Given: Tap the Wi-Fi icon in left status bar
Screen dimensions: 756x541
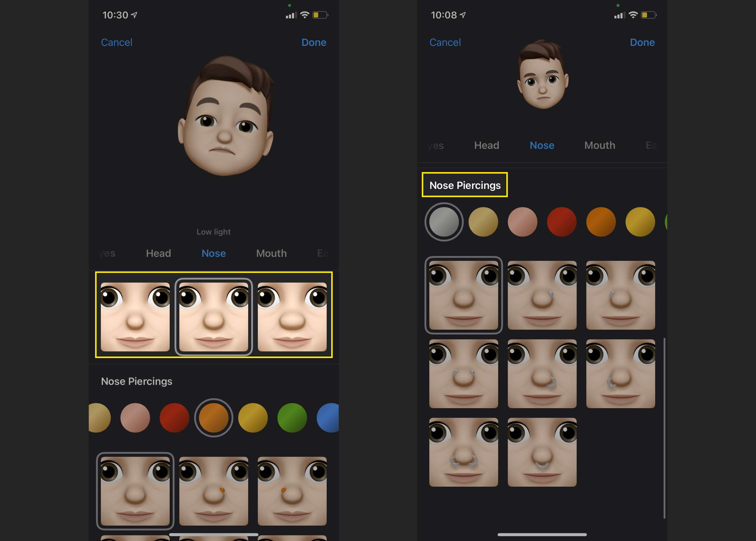Looking at the screenshot, I should coord(305,15).
